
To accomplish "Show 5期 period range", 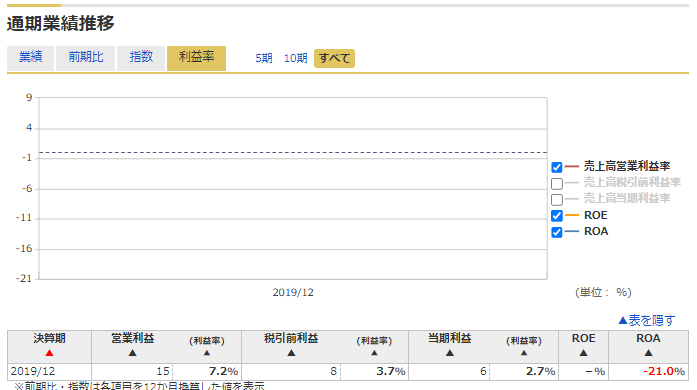I will click(x=264, y=58).
